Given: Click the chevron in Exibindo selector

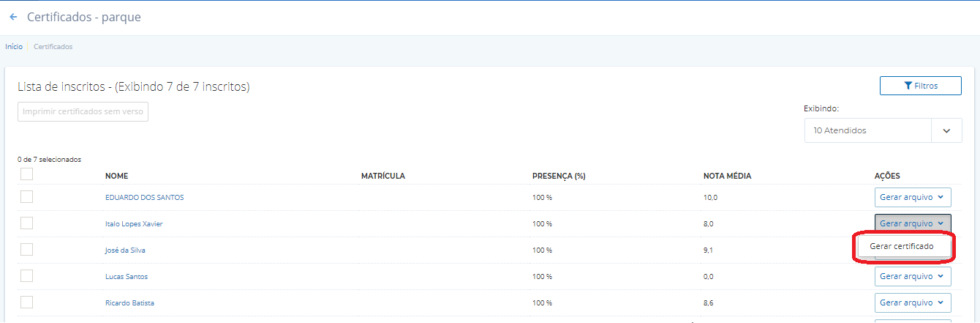Looking at the screenshot, I should (x=946, y=130).
